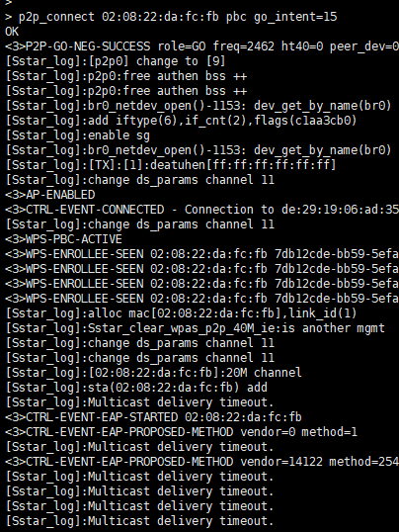Click the add iftype(6) log line

pyautogui.click(x=182, y=121)
